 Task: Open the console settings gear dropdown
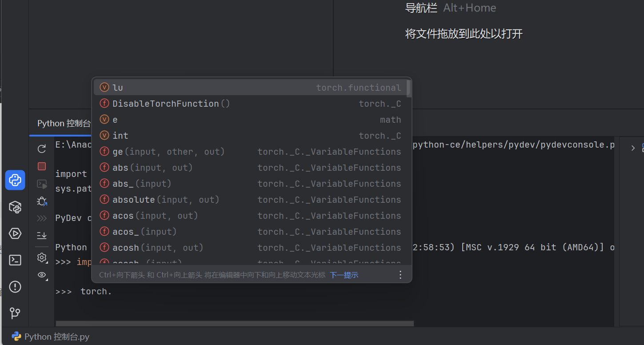[x=41, y=257]
